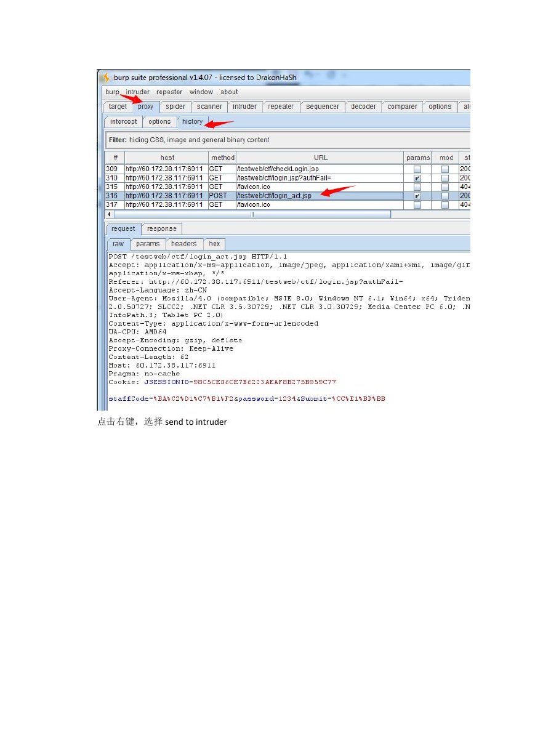The image size is (535, 756).
Task: Toggle params checkbox in row 309
Action: pyautogui.click(x=417, y=169)
